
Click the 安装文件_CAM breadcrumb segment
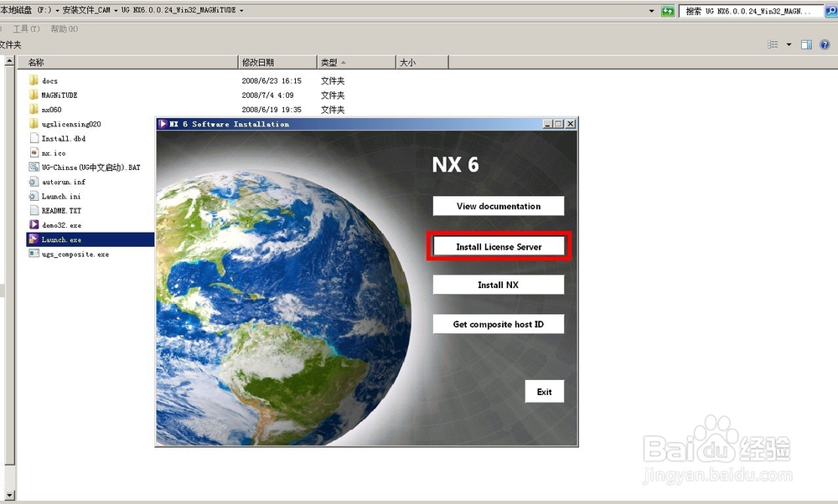coord(86,10)
